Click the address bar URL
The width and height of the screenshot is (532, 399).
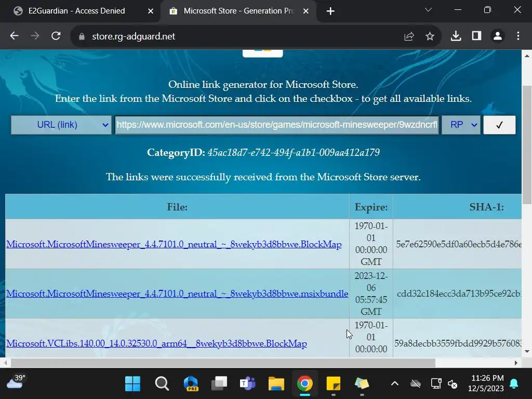point(134,36)
